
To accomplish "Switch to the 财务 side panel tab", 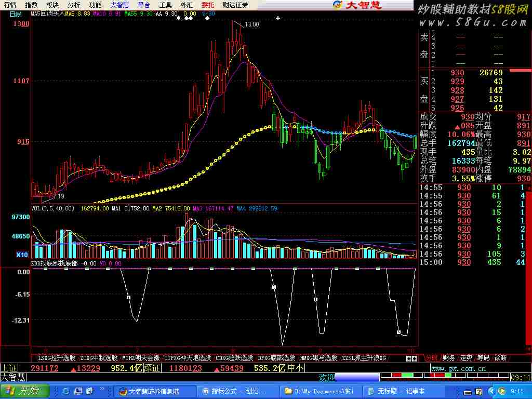I will pyautogui.click(x=449, y=357).
